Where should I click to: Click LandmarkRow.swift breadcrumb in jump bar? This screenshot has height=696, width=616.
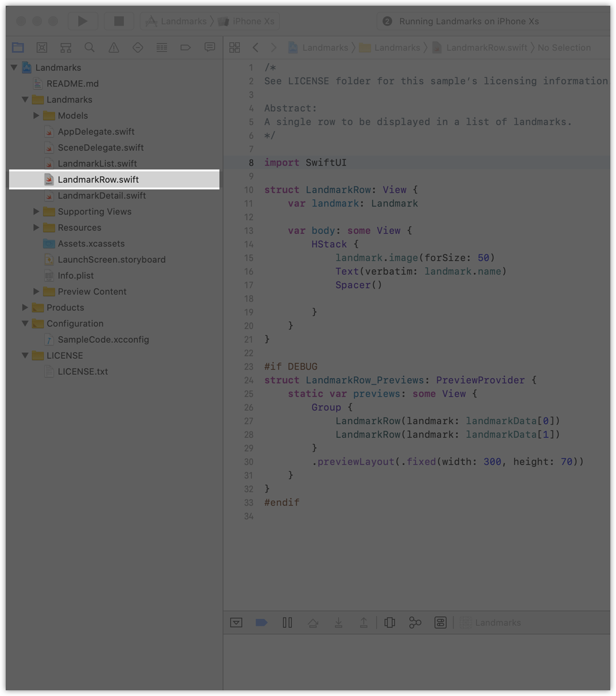(x=480, y=47)
